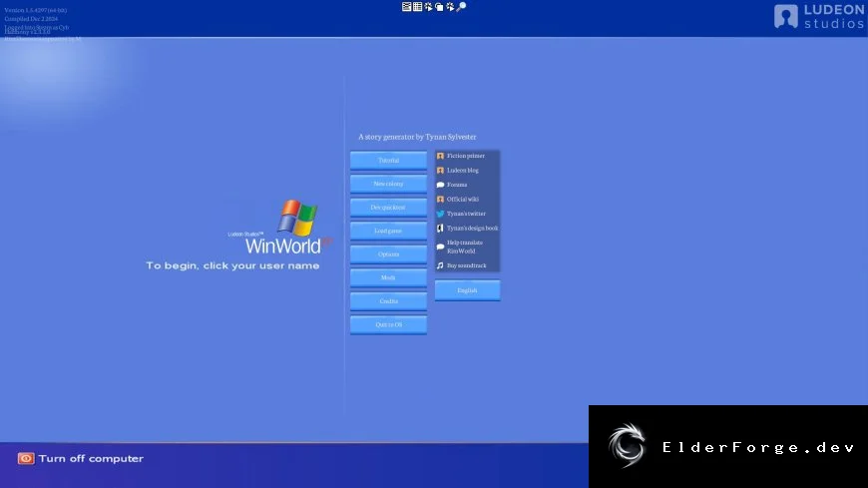Click the overlapping squares dev toolbar icon
The image size is (868, 488).
[x=439, y=7]
